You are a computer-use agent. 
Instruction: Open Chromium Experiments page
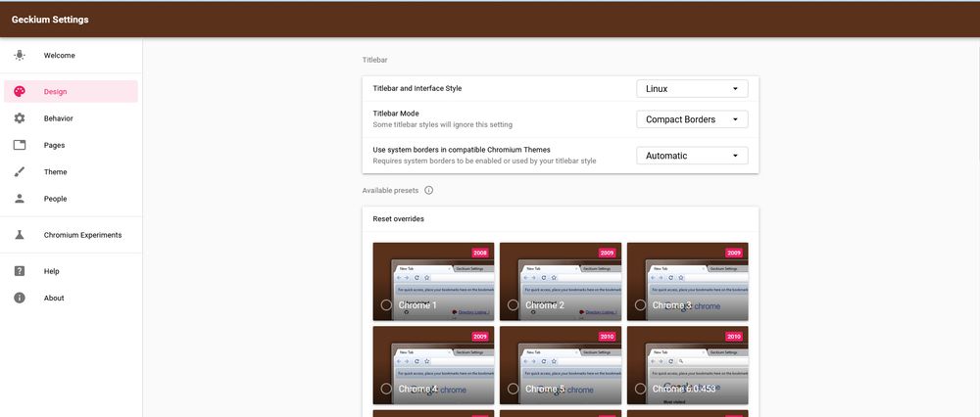tap(72, 235)
